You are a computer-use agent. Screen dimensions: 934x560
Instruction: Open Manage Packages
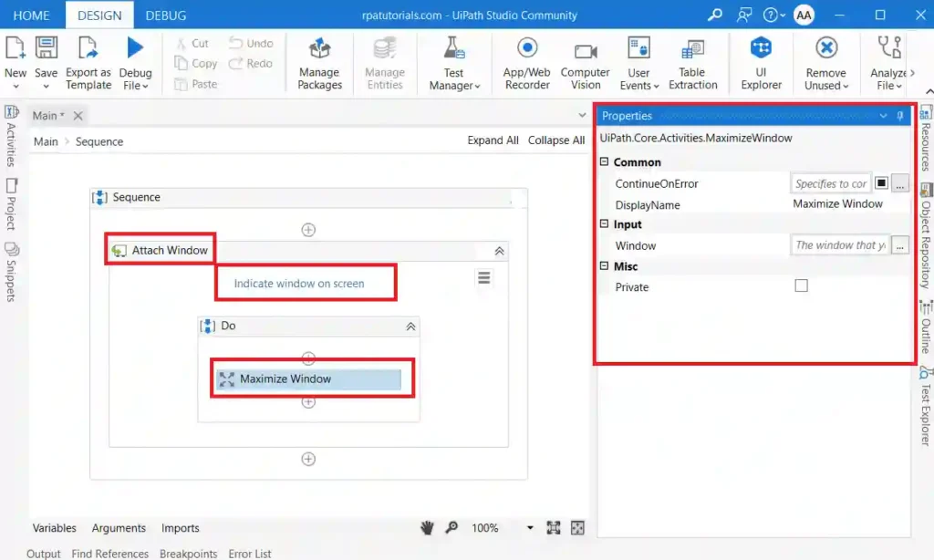320,64
